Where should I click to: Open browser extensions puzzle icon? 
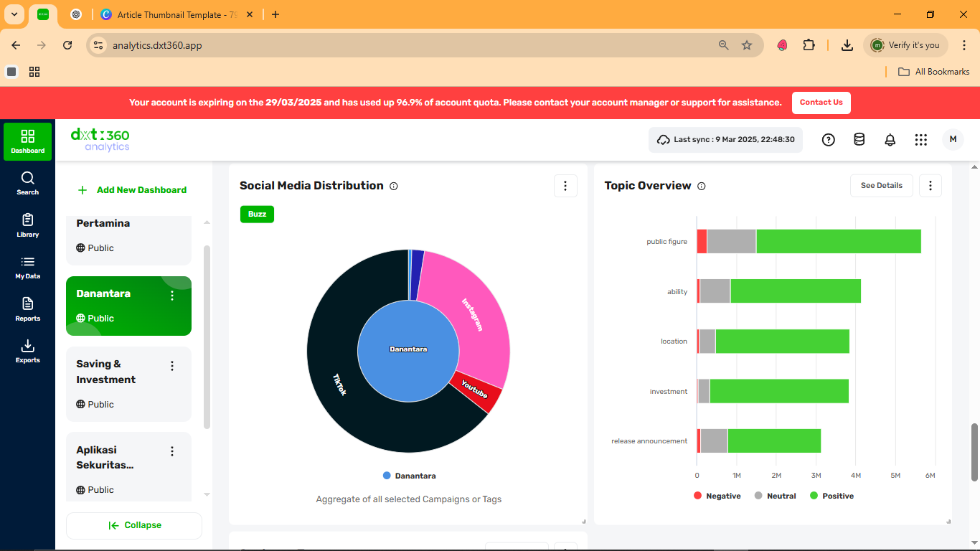click(x=809, y=45)
